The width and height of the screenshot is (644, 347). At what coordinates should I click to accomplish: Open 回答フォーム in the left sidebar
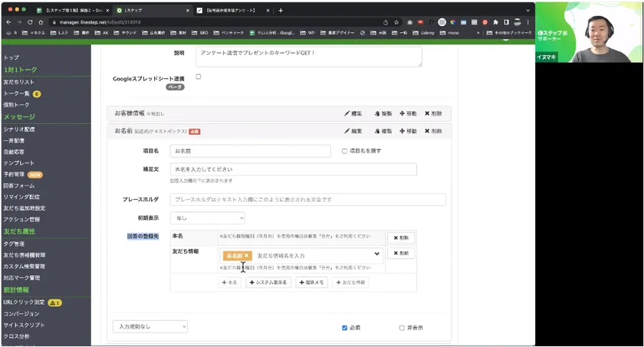pos(19,185)
